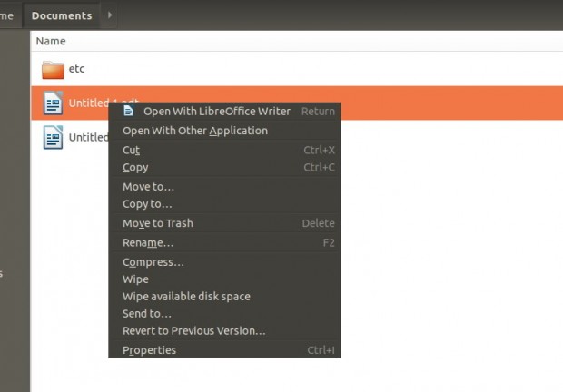Select Revert to Previous Version…
This screenshot has width=563, height=392.
[193, 331]
